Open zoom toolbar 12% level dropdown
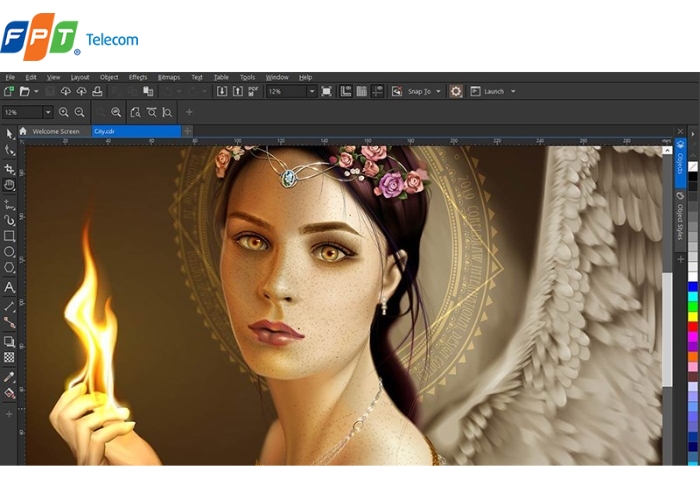Image resolution: width=700 pixels, height=500 pixels. pyautogui.click(x=48, y=112)
